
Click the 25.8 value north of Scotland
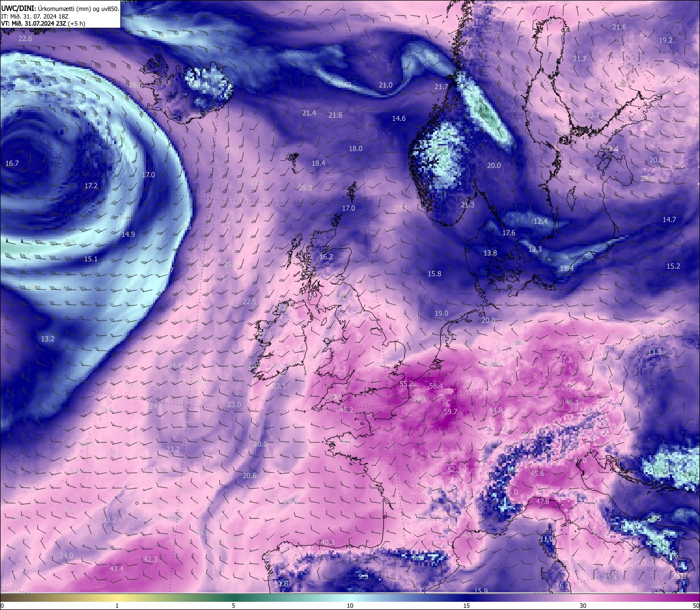click(305, 188)
